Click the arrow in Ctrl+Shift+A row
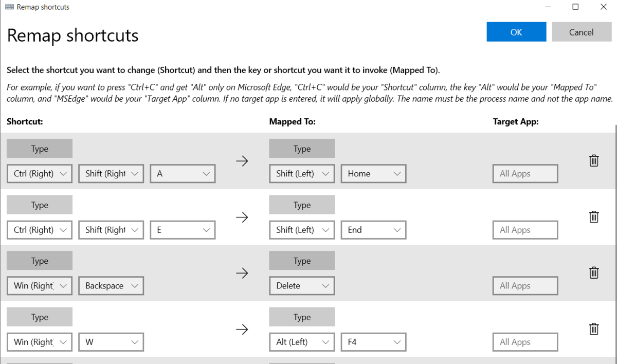This screenshot has width=617, height=364. [x=242, y=161]
